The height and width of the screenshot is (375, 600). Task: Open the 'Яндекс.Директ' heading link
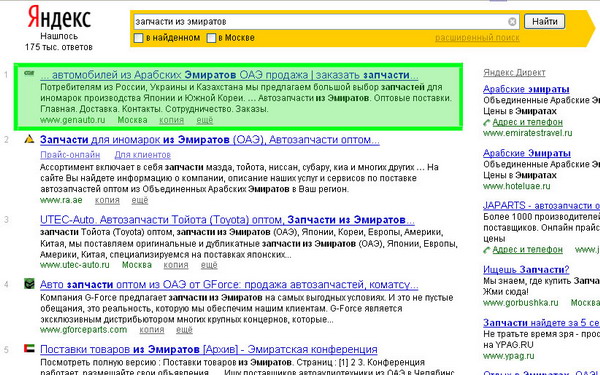(x=514, y=73)
